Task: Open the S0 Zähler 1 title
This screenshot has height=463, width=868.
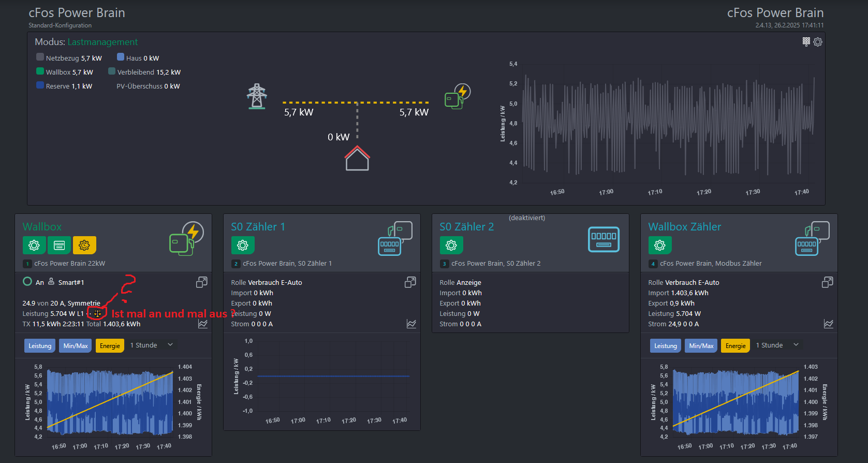Action: [x=258, y=227]
